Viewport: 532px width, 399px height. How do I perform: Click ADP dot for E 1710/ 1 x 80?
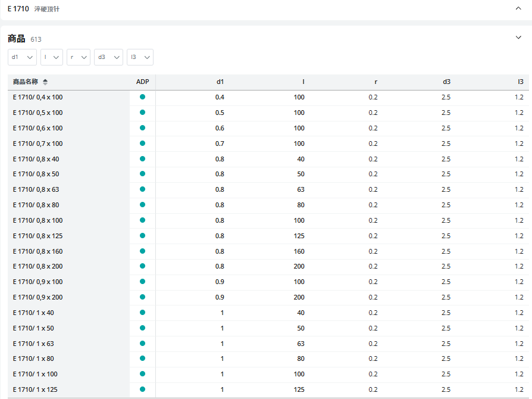[142, 359]
